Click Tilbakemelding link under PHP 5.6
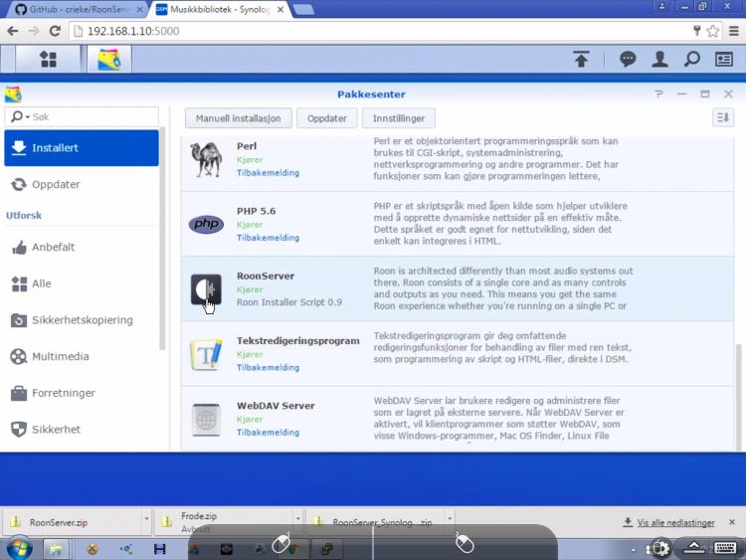 coord(268,238)
